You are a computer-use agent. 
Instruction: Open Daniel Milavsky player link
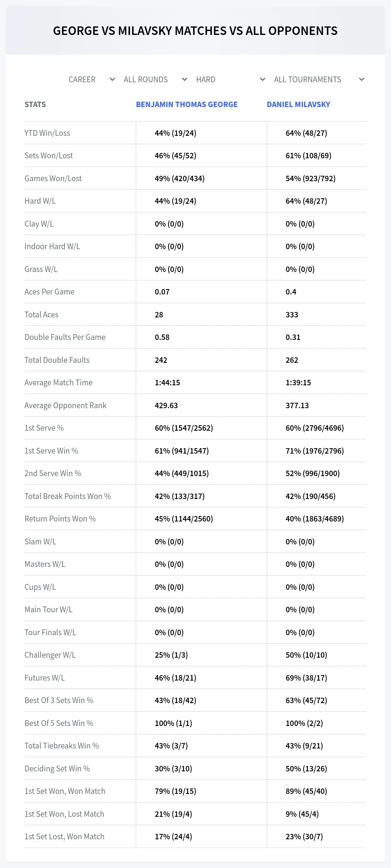coord(298,104)
